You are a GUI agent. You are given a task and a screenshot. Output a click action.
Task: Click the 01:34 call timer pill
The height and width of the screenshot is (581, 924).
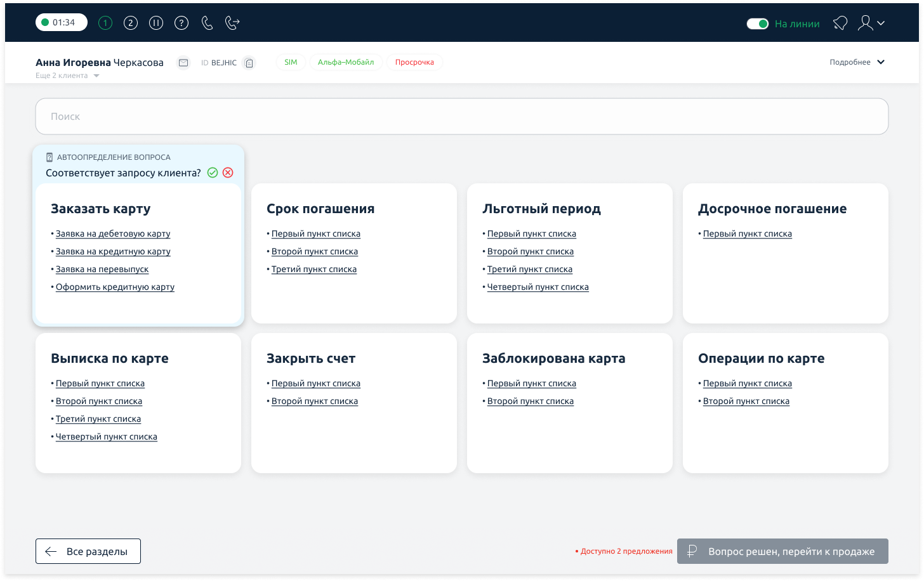62,22
